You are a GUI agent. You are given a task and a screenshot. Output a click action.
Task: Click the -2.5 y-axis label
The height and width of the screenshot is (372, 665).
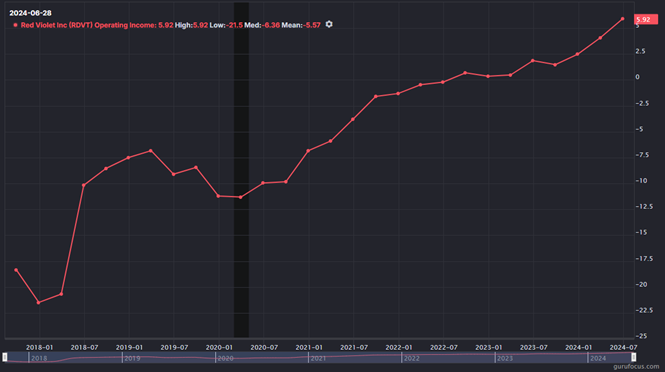[x=642, y=103]
